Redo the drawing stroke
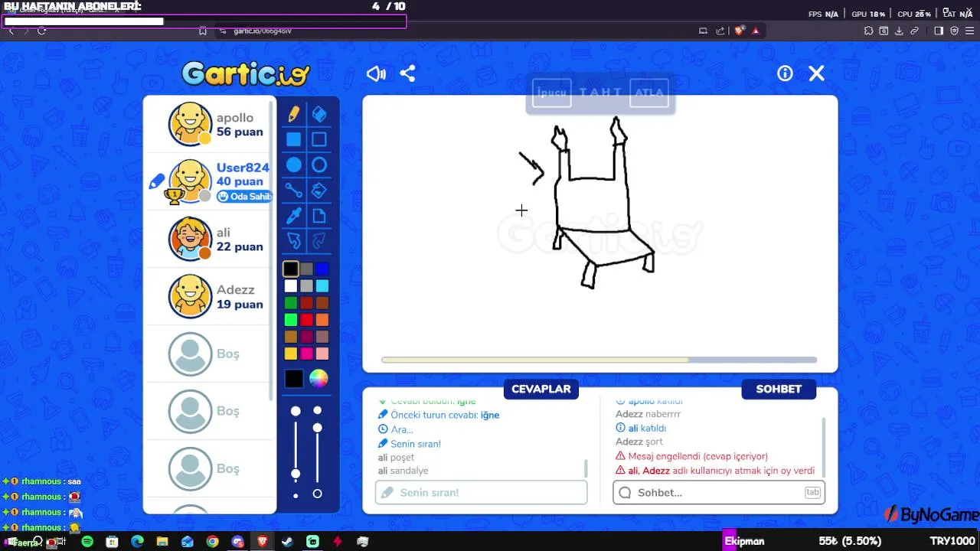980x551 pixels. pos(319,241)
